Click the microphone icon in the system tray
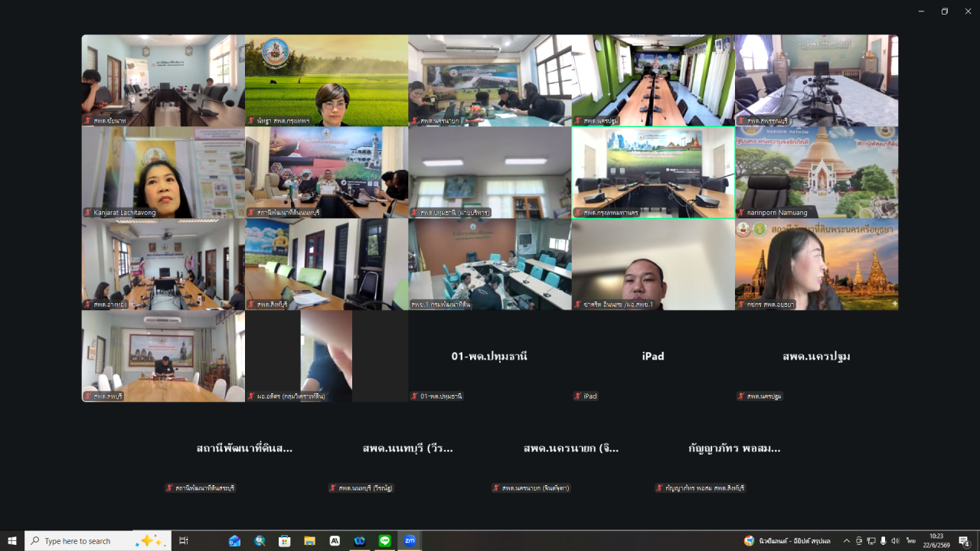 click(883, 541)
